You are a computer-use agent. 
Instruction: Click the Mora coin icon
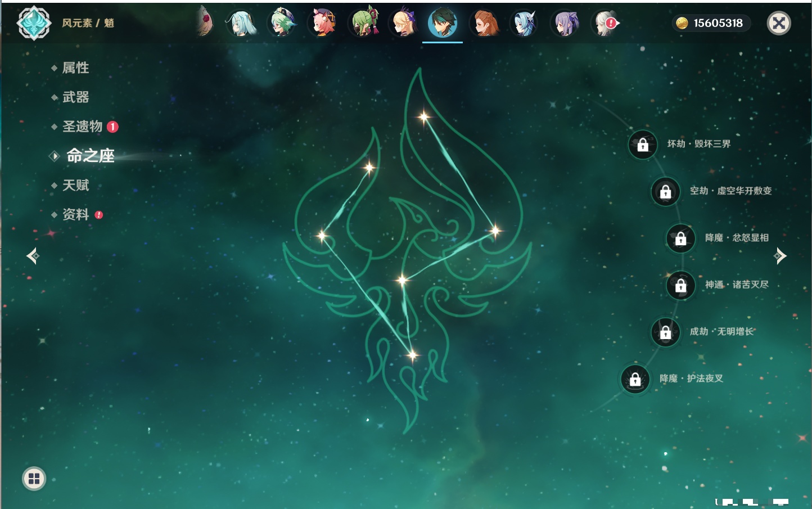[682, 23]
